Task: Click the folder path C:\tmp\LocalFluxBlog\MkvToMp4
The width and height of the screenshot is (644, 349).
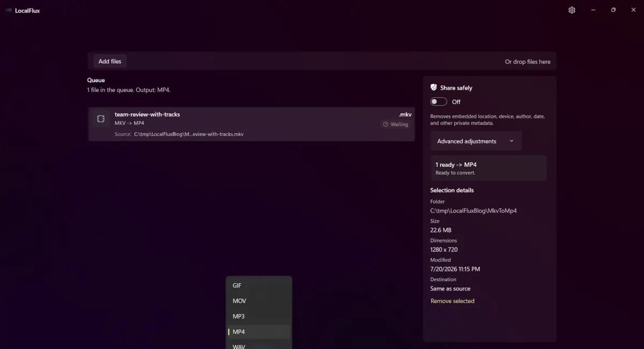Action: click(473, 211)
